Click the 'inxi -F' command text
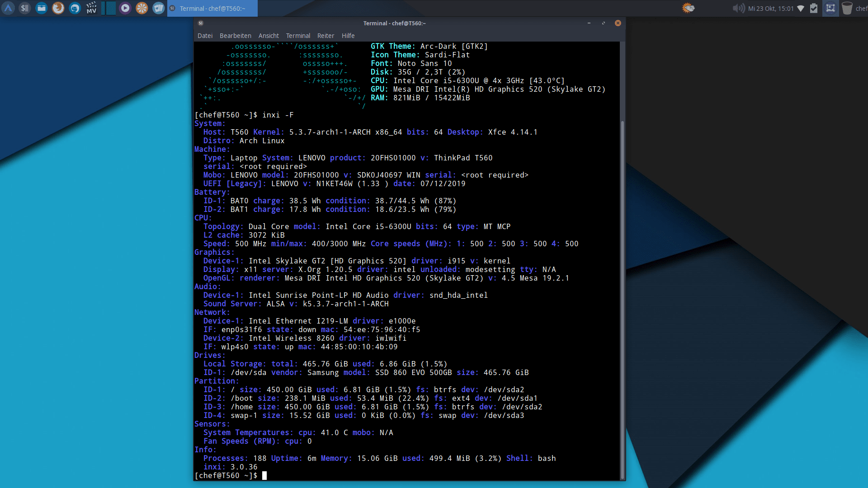 [x=278, y=115]
